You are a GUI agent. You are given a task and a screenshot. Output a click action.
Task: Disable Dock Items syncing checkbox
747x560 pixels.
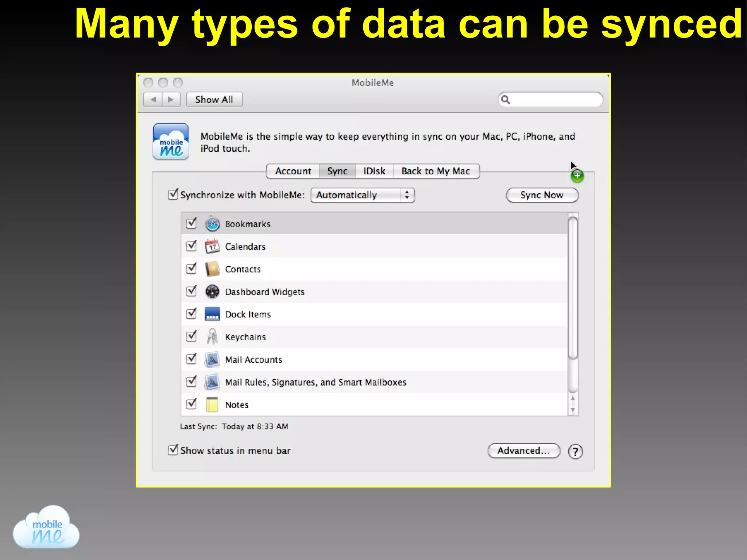pyautogui.click(x=191, y=313)
